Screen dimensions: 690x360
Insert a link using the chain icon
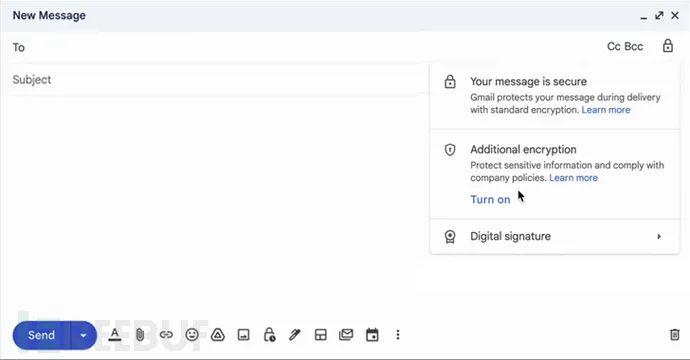point(166,335)
